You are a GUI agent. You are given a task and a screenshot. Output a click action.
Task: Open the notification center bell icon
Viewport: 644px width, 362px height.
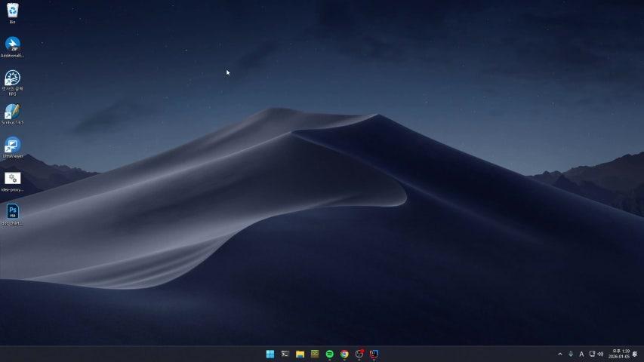pos(635,354)
